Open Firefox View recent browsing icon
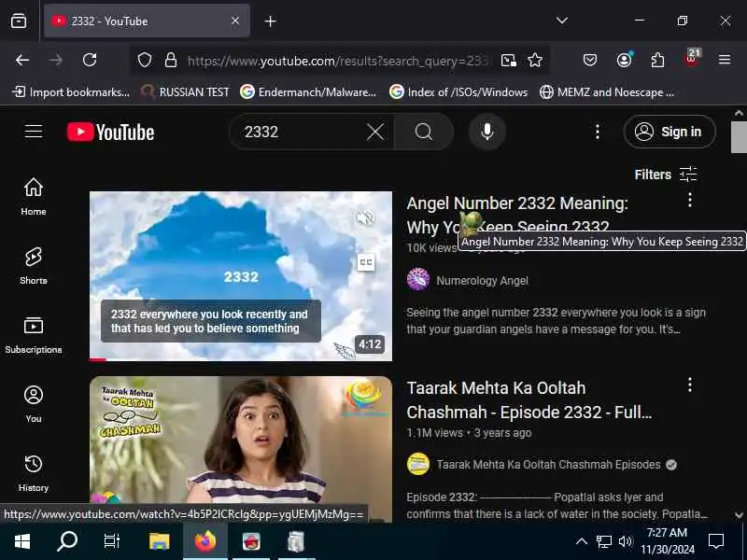This screenshot has height=560, width=747. (x=19, y=21)
